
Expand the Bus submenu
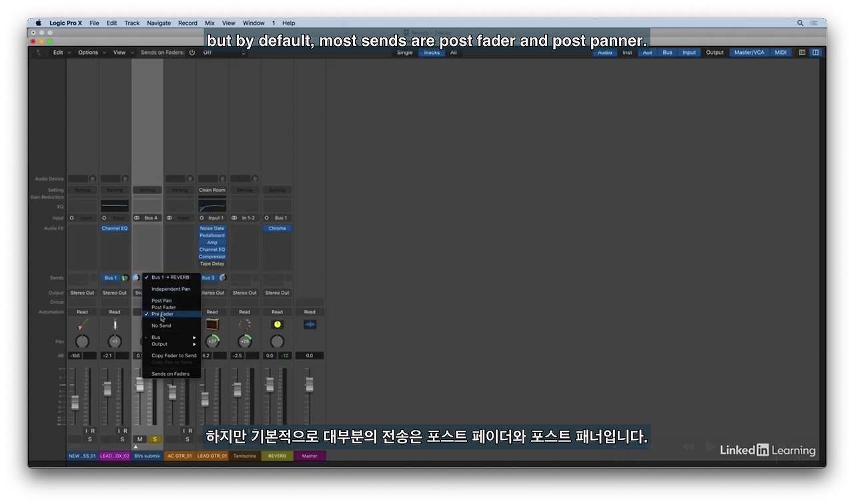(171, 337)
